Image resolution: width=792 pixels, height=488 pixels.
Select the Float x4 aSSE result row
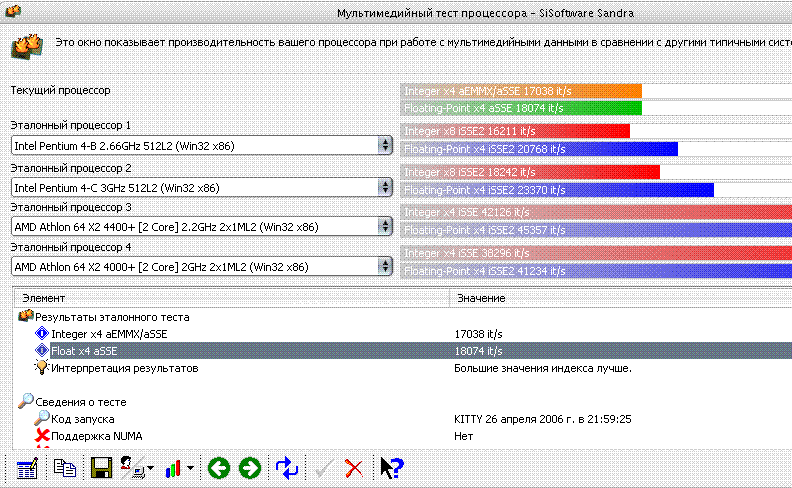403,351
